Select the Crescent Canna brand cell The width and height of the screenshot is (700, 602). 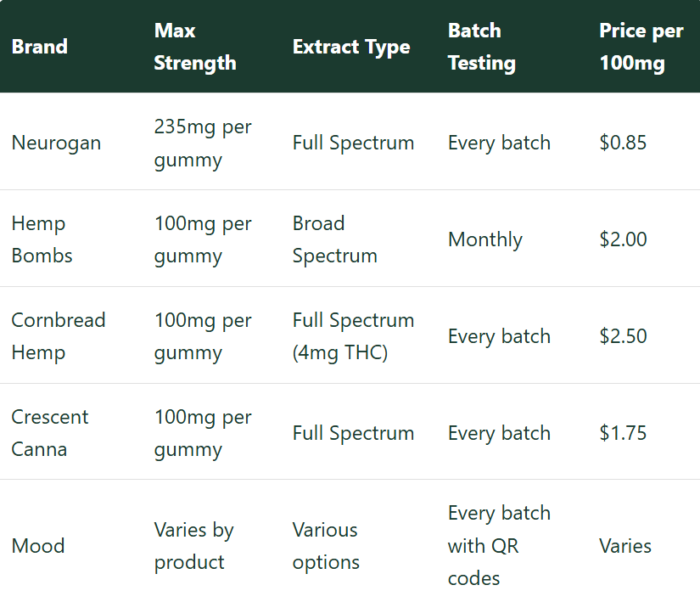[50, 433]
